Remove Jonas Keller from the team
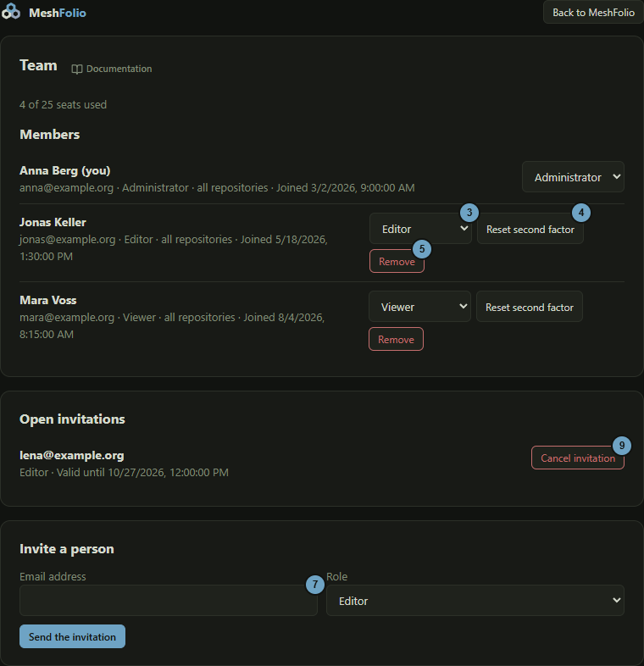Screen dimensions: 644x666 click(x=397, y=261)
